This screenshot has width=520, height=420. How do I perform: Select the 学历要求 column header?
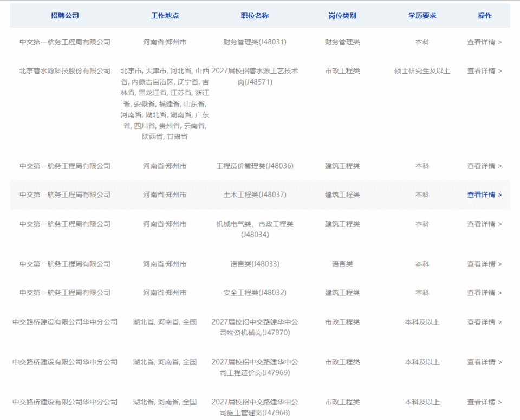click(422, 16)
